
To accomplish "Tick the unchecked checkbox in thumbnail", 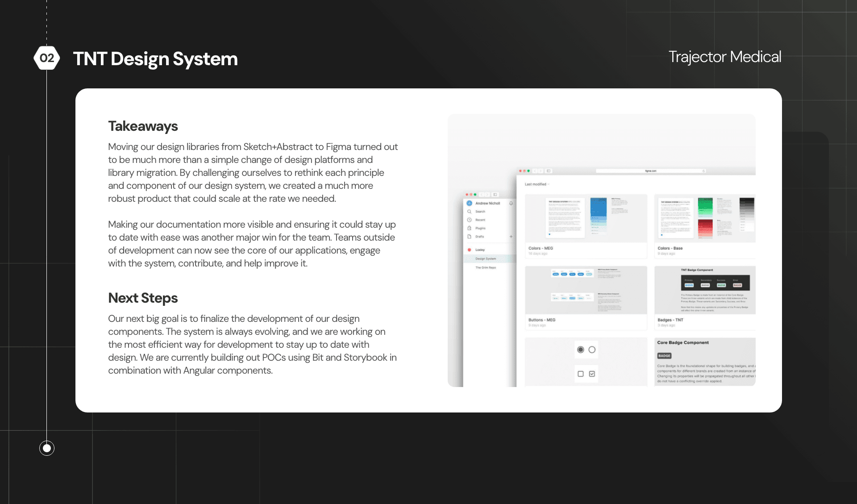I will [580, 374].
